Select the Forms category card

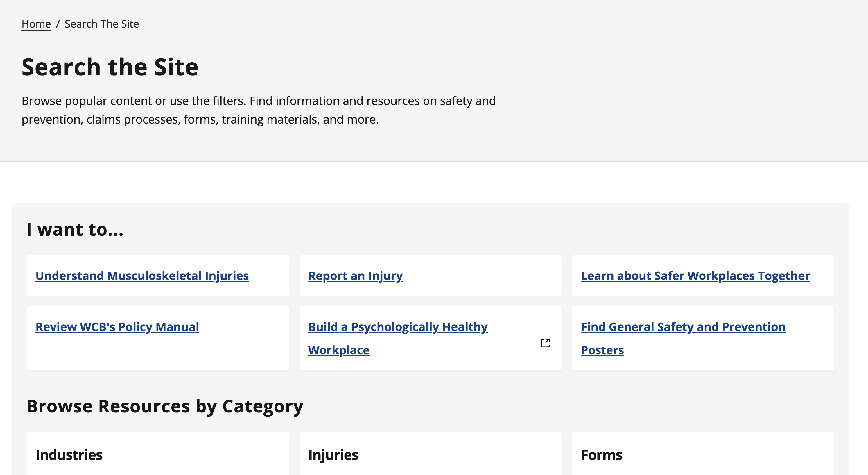(703, 453)
